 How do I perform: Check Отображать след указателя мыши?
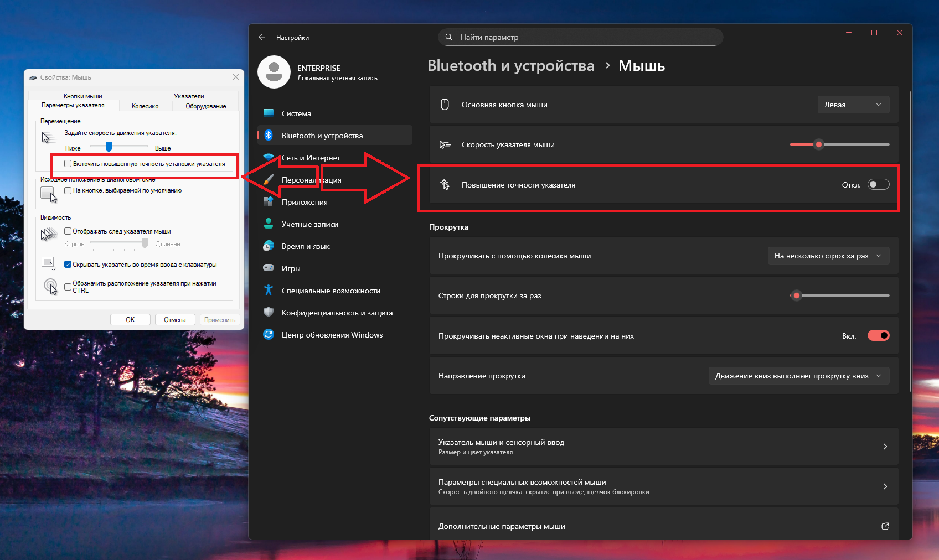[x=68, y=231]
